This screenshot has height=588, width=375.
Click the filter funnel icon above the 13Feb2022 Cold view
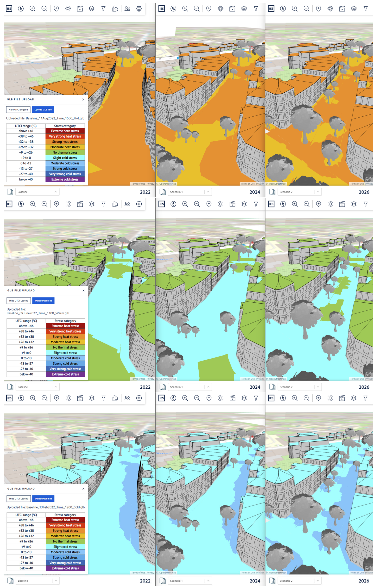[103, 398]
